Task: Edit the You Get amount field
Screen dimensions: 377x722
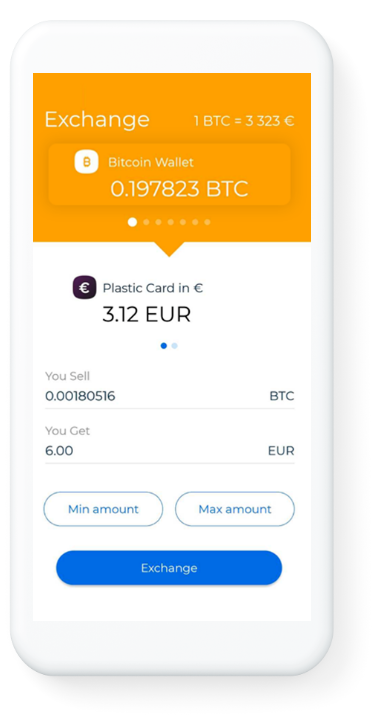Action: click(x=169, y=450)
